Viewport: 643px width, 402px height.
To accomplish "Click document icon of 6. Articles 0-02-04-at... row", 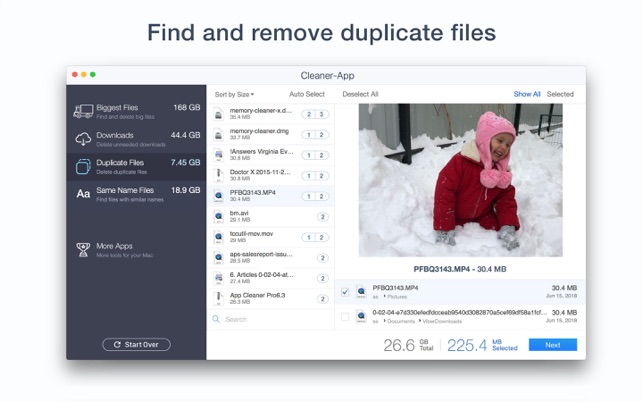I will 219,278.
